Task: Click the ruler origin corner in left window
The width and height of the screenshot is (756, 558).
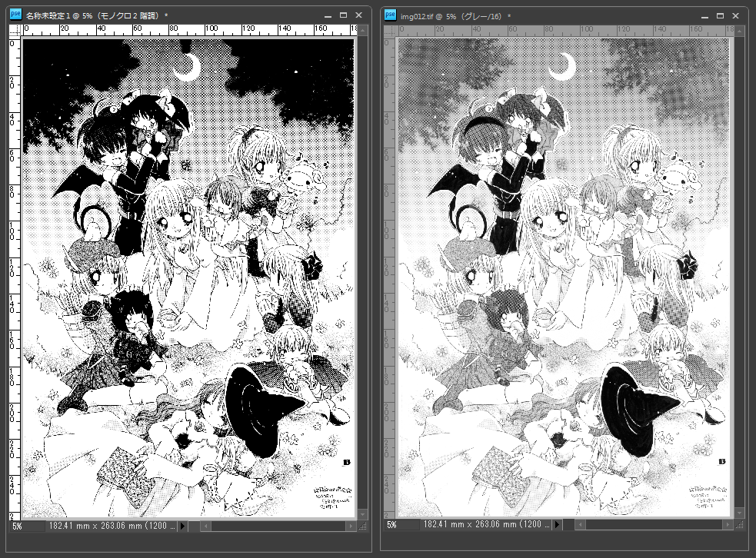Action: pos(16,30)
